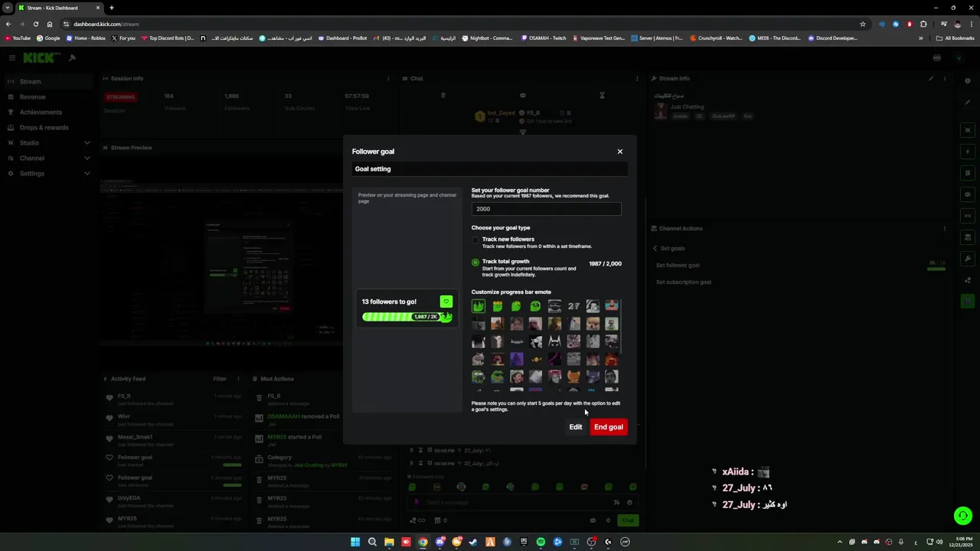Pick the selected green Kick logo emote
This screenshot has height=551, width=980.
(479, 306)
